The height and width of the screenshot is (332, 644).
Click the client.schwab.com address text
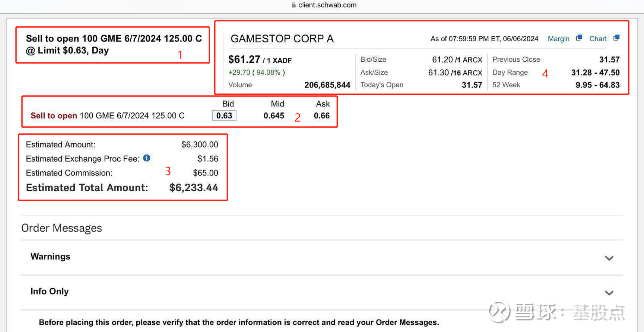[327, 5]
